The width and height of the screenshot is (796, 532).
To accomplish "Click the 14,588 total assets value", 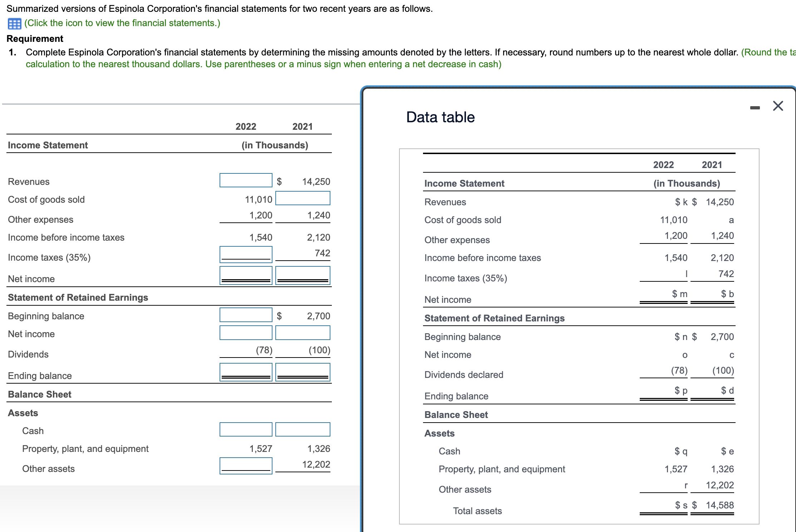I will (719, 505).
